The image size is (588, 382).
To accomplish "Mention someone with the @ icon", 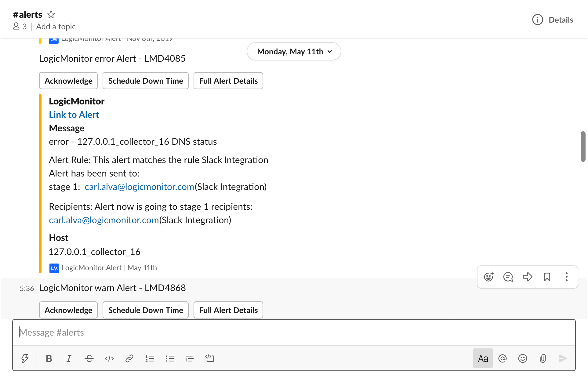I will [503, 358].
